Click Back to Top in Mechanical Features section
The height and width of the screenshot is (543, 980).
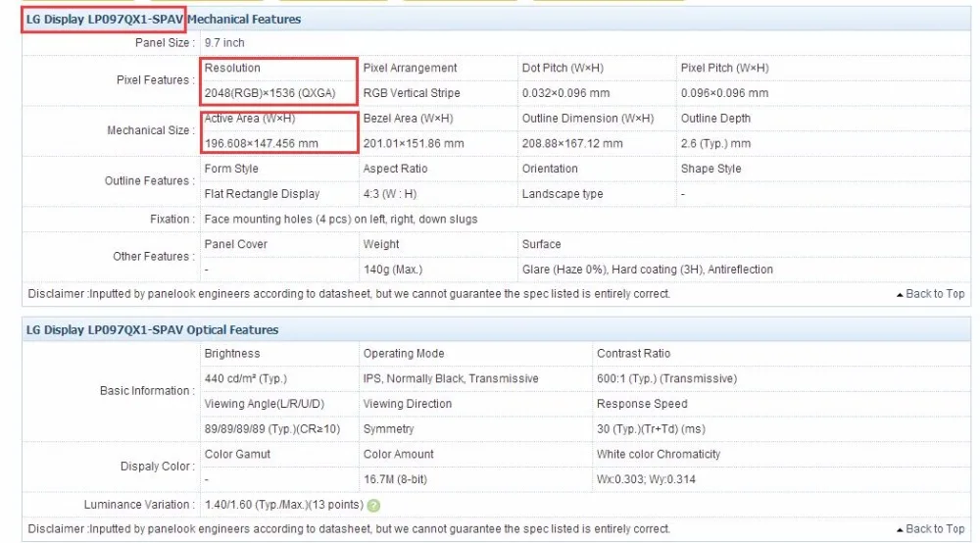point(931,294)
